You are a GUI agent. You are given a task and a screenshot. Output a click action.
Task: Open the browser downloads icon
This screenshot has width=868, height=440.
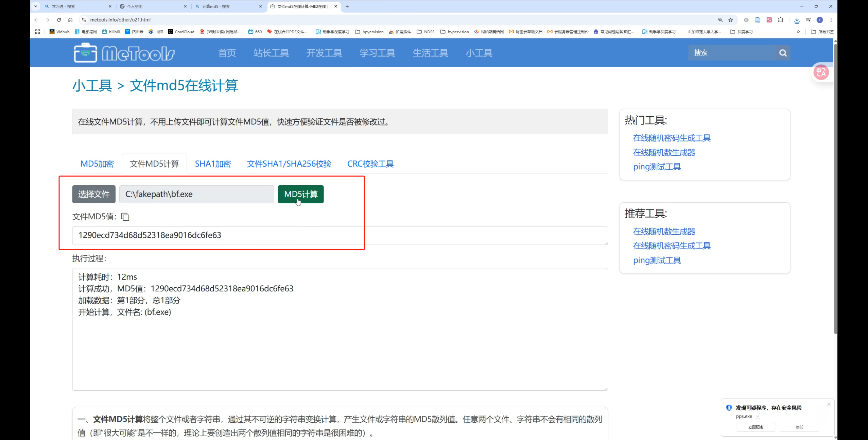click(x=797, y=20)
